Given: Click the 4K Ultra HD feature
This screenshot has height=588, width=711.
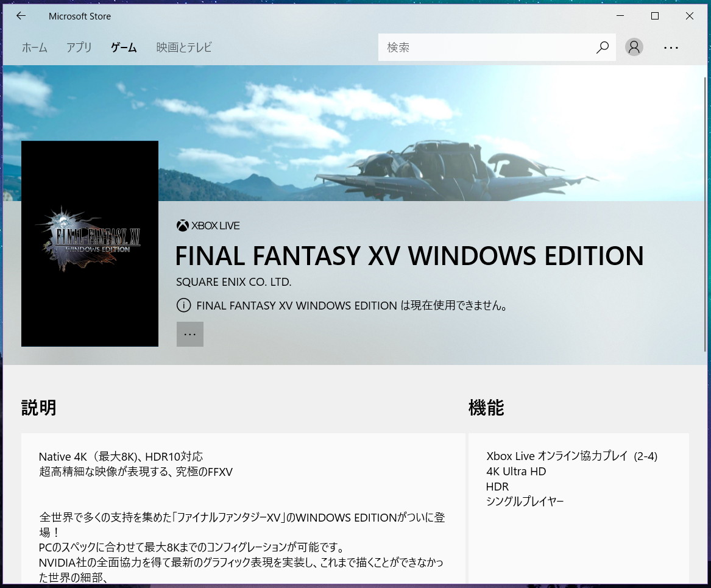Looking at the screenshot, I should [516, 472].
